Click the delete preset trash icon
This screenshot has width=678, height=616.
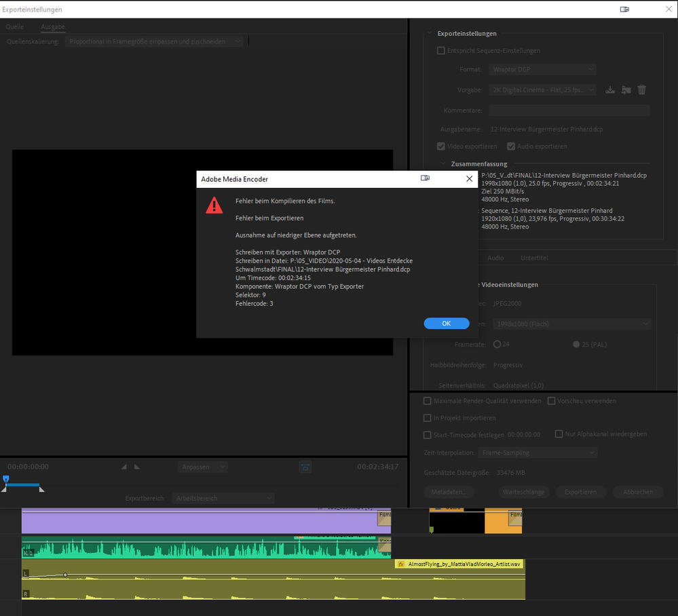pos(641,90)
